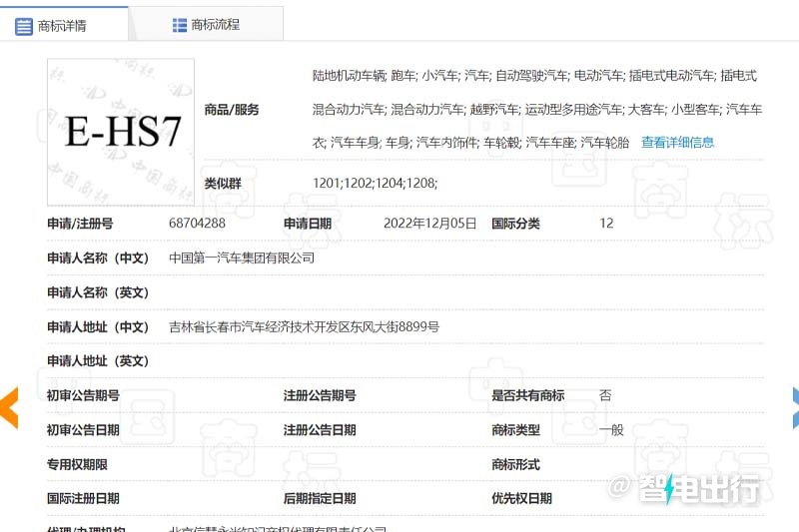Click the 商标类型 value 一般

coord(611,430)
